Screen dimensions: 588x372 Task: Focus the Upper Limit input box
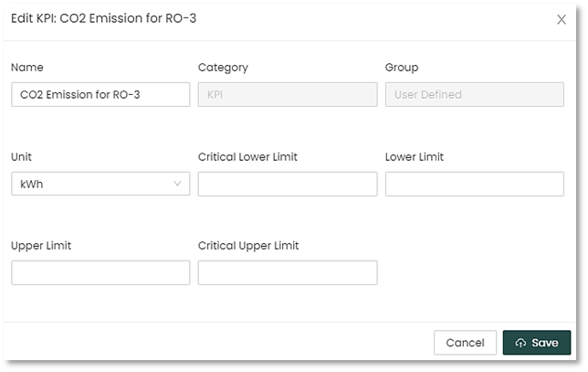click(100, 272)
